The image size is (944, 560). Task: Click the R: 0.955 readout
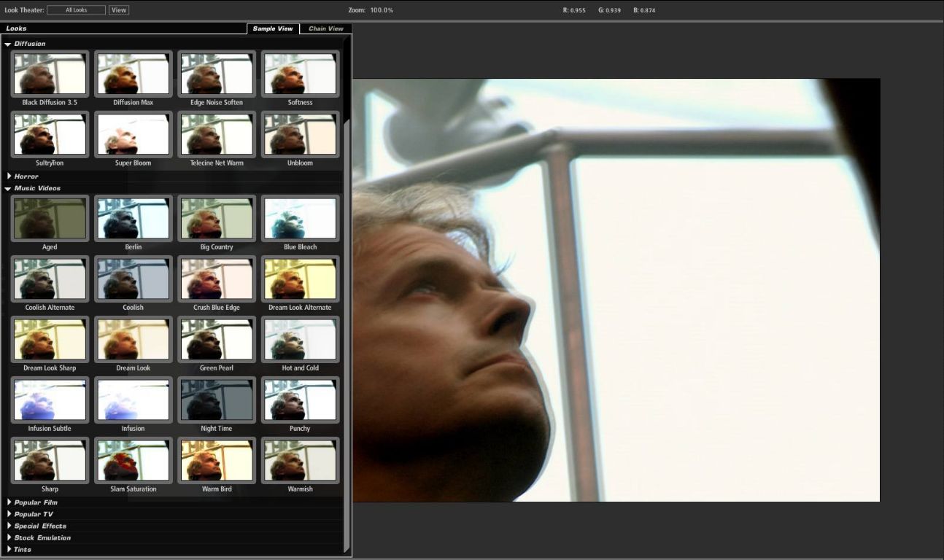tap(574, 10)
